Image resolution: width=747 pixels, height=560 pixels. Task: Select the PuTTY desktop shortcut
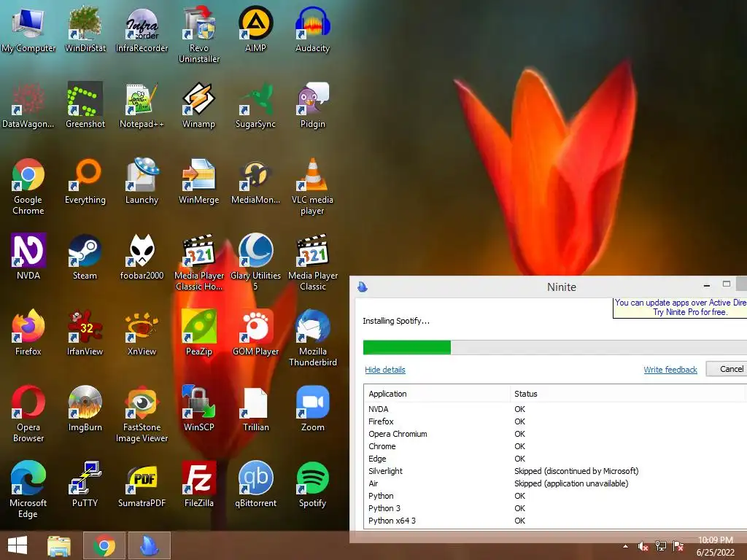pyautogui.click(x=85, y=484)
